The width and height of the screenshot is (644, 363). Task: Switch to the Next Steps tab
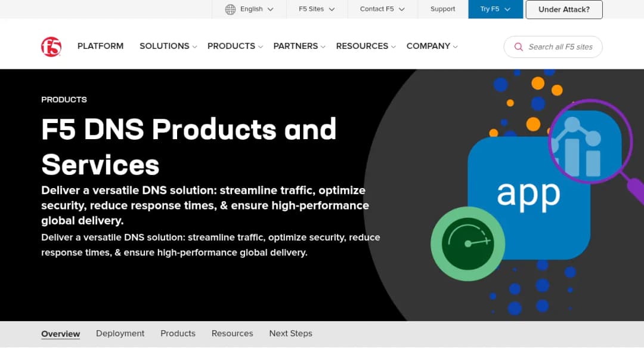[x=291, y=333]
